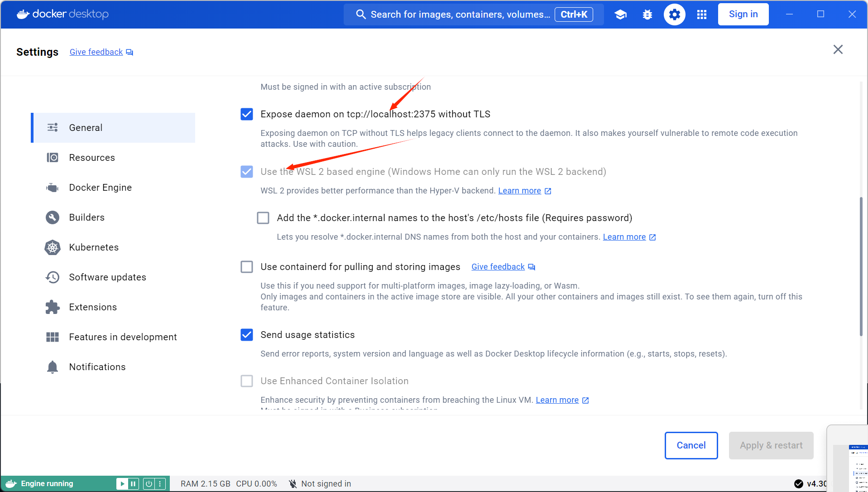This screenshot has width=868, height=492.
Task: Click the Docker Engine icon in sidebar
Action: point(53,188)
